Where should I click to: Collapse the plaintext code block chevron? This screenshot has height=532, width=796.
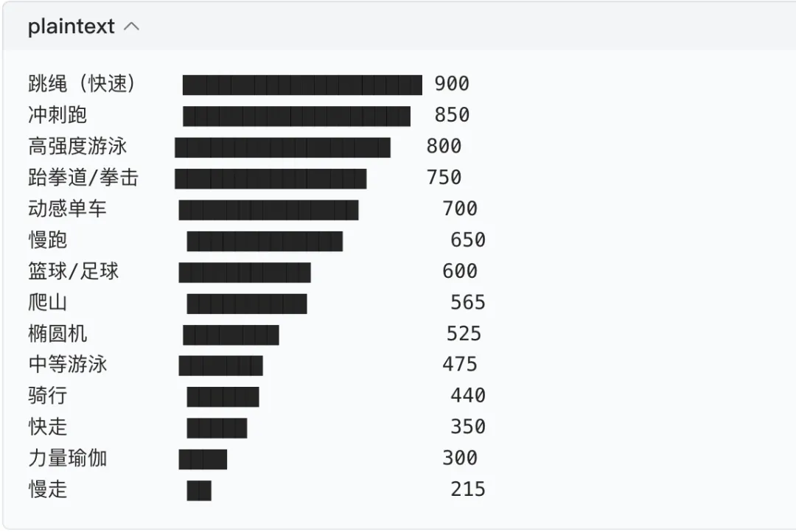(132, 27)
